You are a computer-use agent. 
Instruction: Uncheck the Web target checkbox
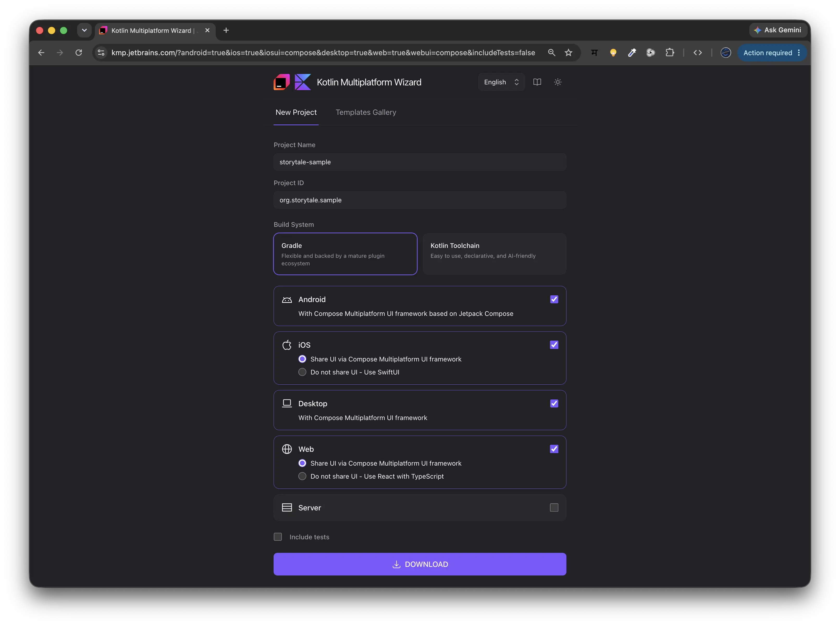pos(554,449)
